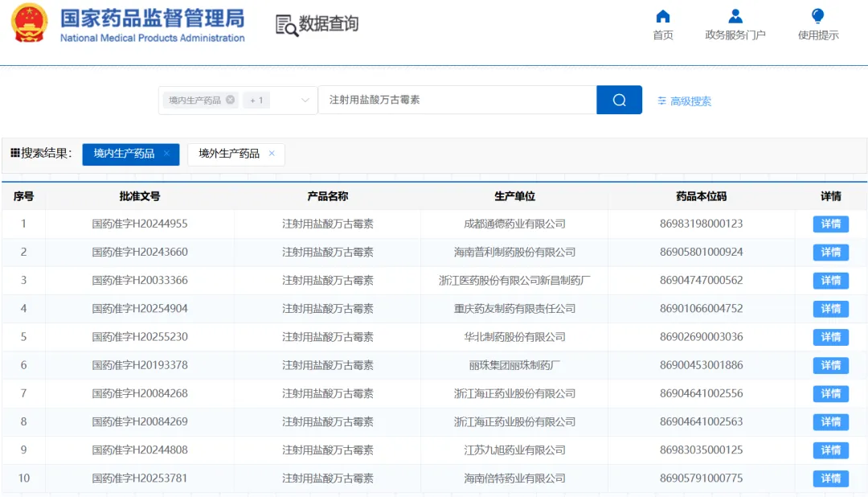
Task: Open the 首页 home icon
Action: click(662, 17)
